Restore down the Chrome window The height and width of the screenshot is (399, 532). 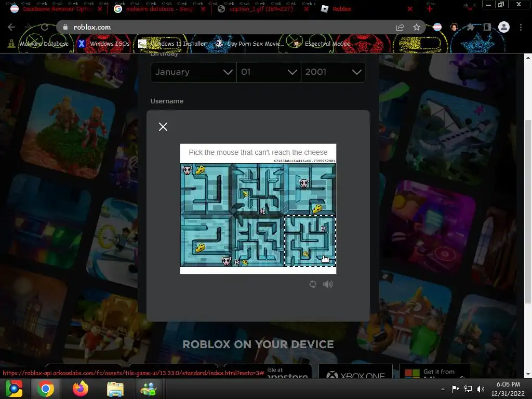click(x=501, y=5)
